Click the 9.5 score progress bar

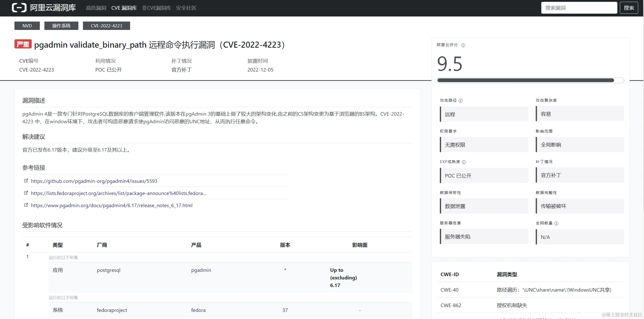[530, 80]
